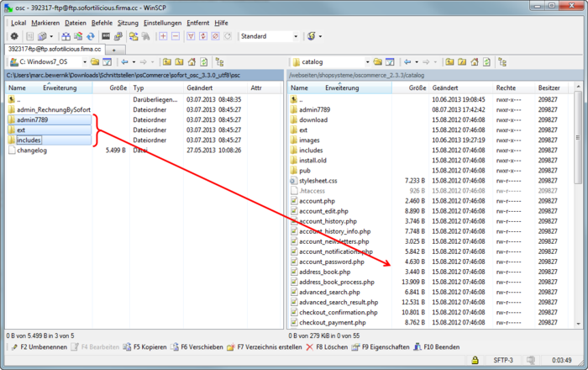The height and width of the screenshot is (370, 588).
Task: Show remote directory tree icon
Action: [x=502, y=62]
